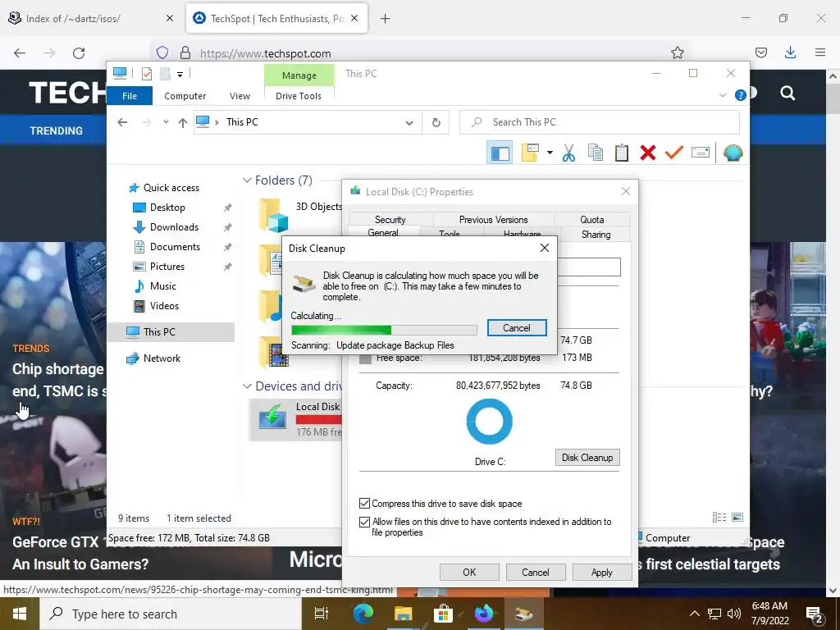840x630 pixels.
Task: Open Microsoft Edge from the taskbar
Action: [363, 614]
